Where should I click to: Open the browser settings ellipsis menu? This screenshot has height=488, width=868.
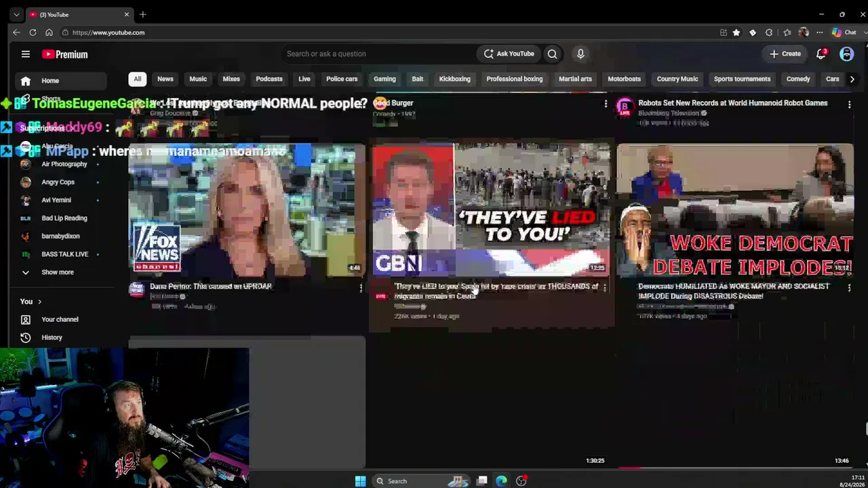tap(820, 33)
